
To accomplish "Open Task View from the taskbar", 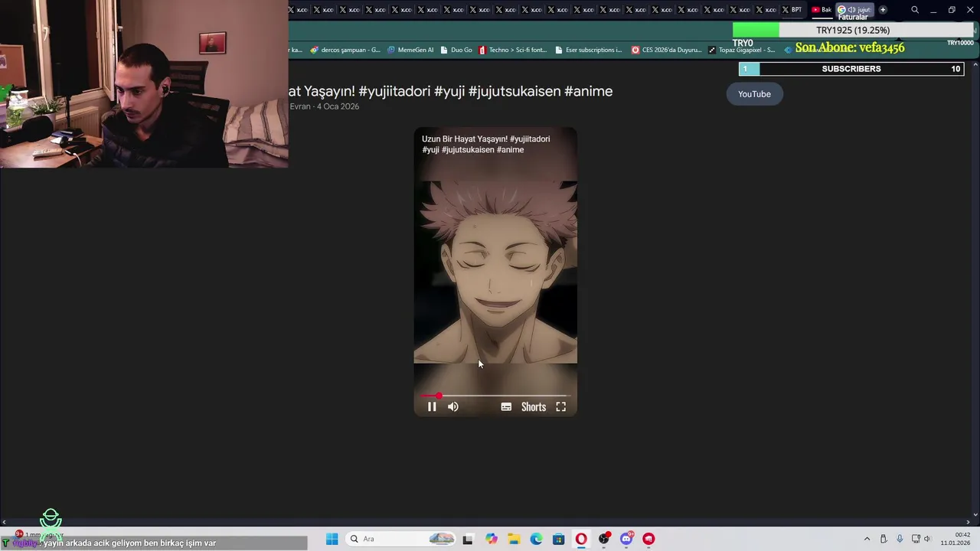I will click(468, 539).
